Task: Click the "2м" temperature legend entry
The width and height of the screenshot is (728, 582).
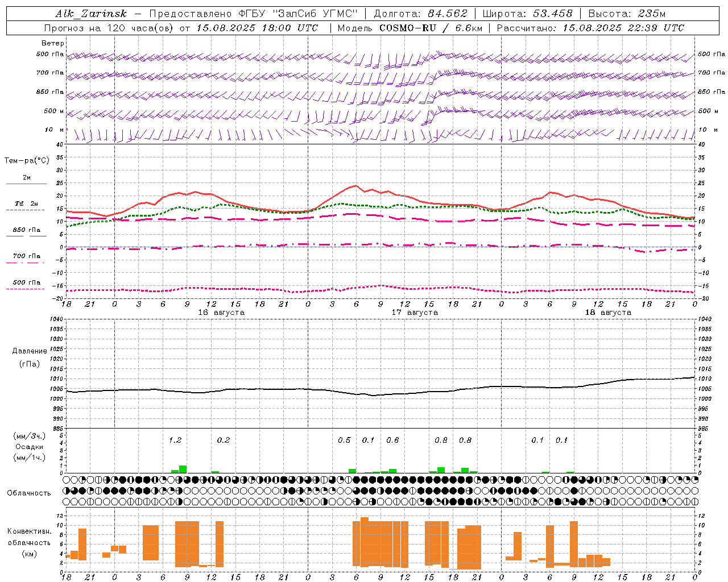Action: [27, 177]
